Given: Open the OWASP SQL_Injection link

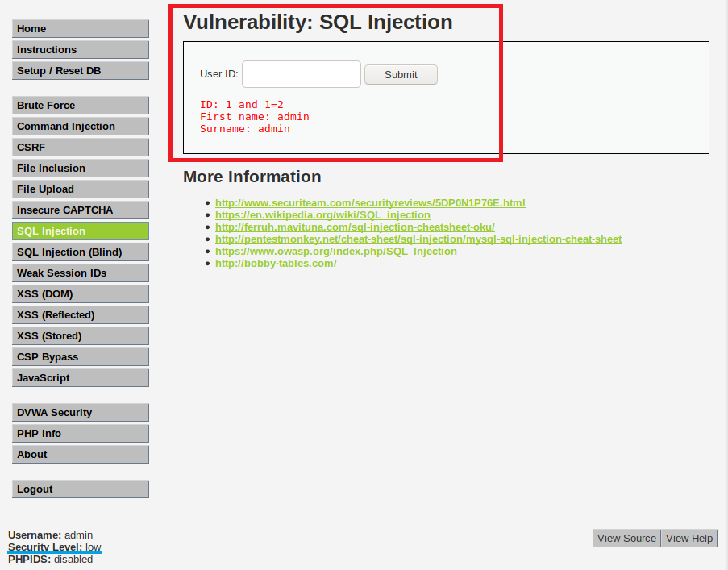Looking at the screenshot, I should coord(335,252).
